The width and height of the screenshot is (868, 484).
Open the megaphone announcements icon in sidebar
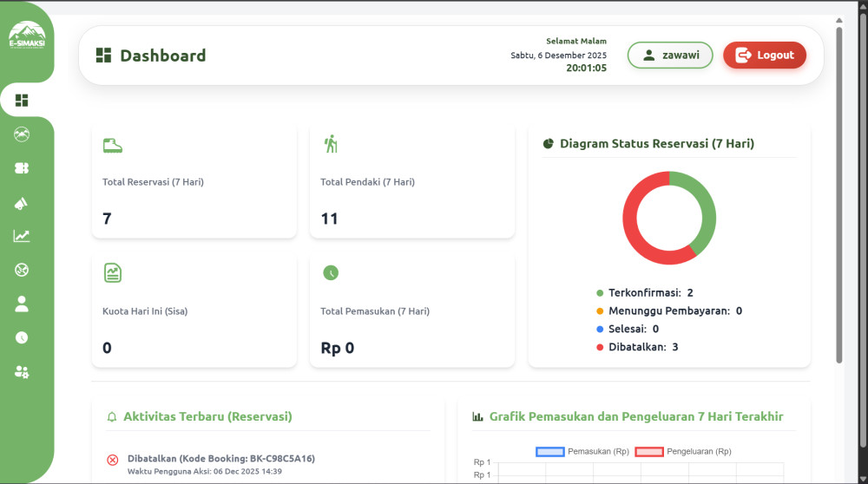tap(22, 203)
